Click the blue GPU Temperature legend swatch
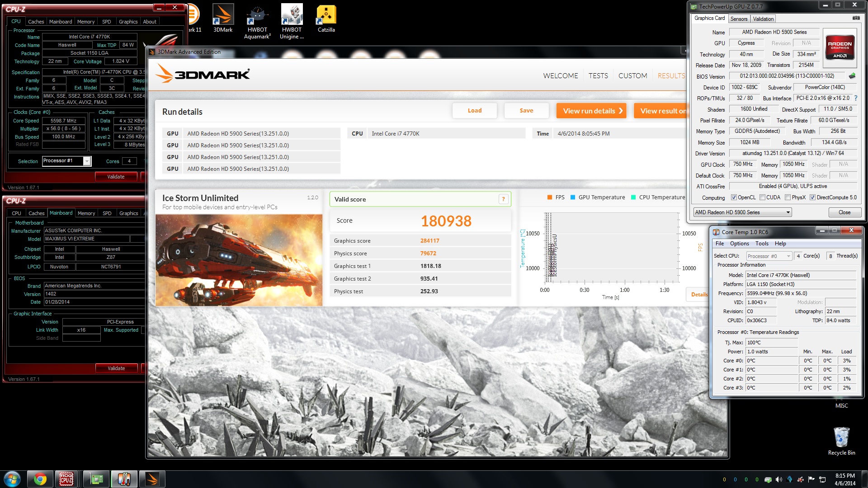 click(573, 197)
